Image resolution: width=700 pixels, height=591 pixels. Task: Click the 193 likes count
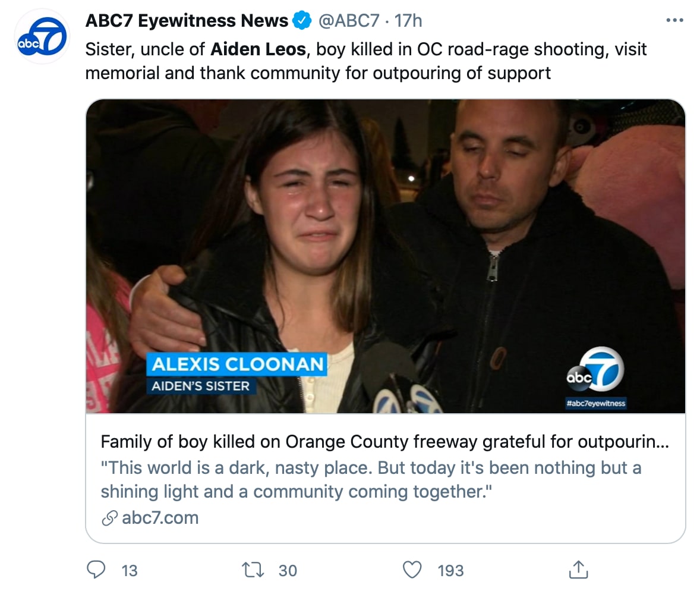450,571
